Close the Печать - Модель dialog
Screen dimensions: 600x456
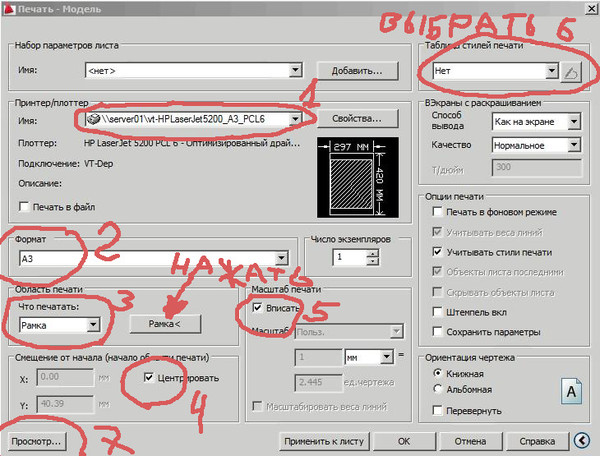[x=591, y=9]
